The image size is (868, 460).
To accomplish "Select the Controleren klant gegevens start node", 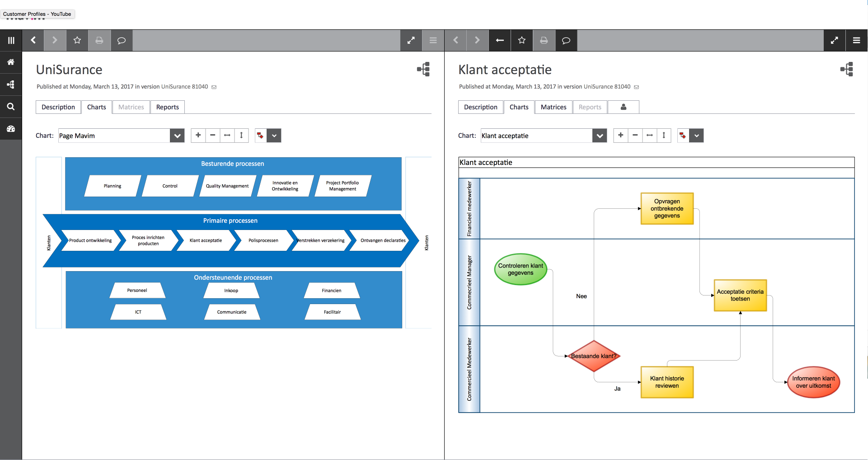I will pos(521,269).
